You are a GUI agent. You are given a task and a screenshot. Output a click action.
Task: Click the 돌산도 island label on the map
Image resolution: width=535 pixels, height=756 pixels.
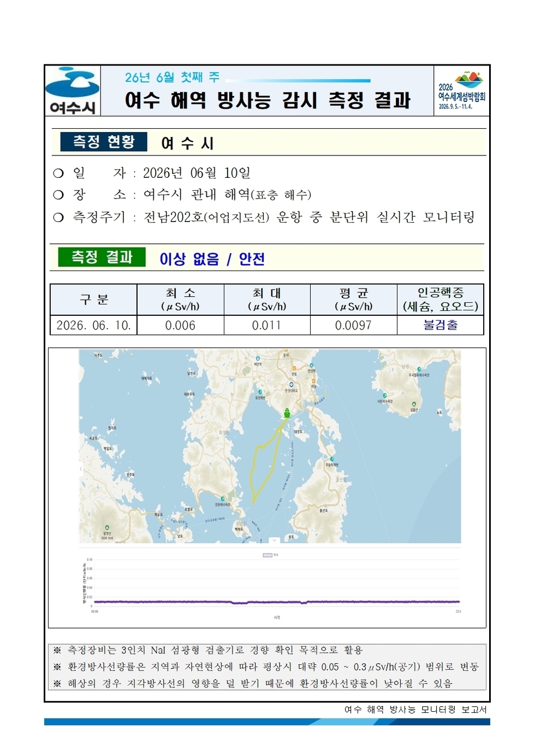[x=324, y=511]
